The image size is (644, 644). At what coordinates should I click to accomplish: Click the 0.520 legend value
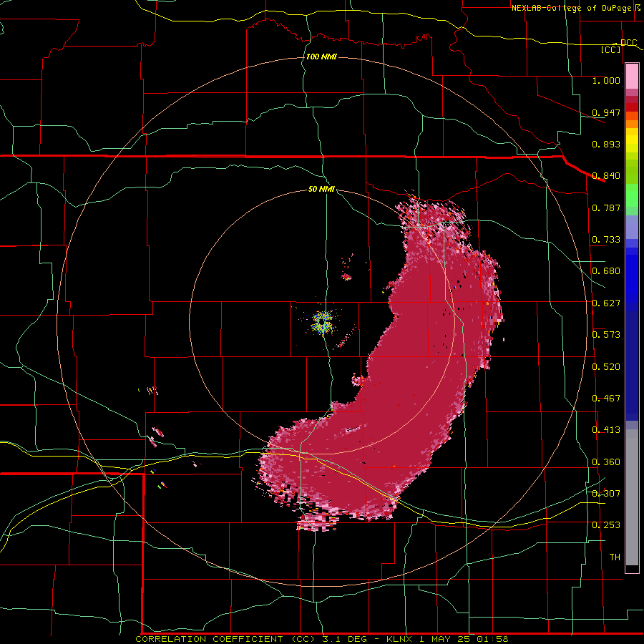[x=606, y=367]
